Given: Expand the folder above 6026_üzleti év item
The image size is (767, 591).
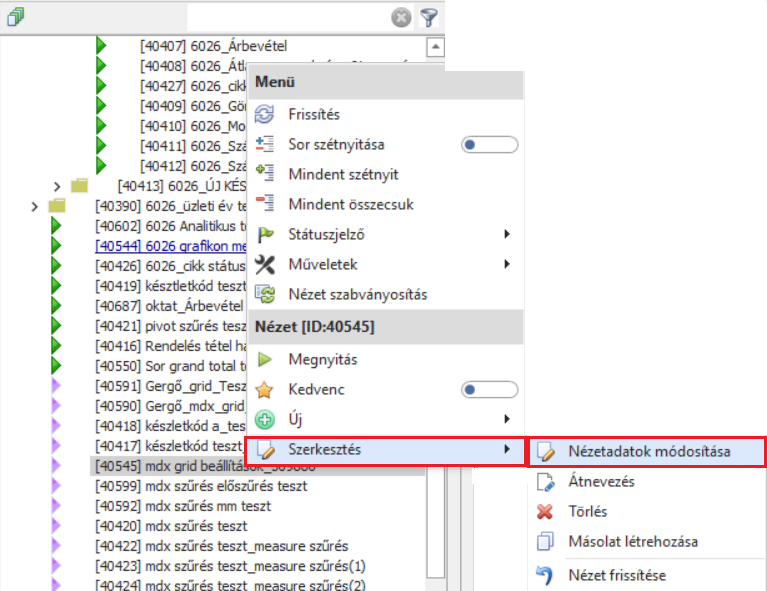Looking at the screenshot, I should click(35, 206).
